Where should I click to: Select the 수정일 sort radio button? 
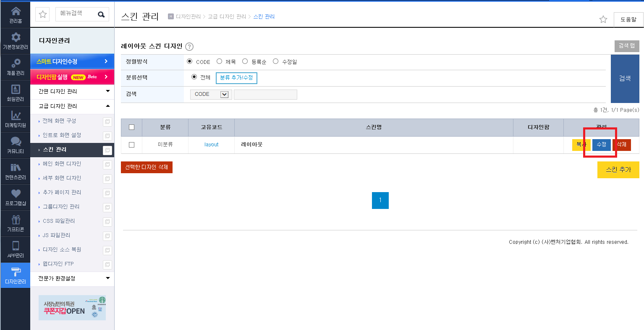(x=275, y=61)
